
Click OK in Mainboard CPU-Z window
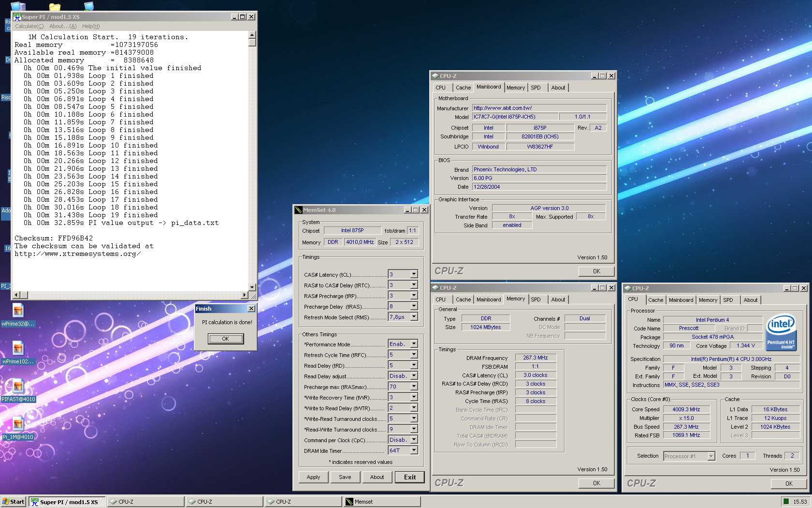[597, 271]
